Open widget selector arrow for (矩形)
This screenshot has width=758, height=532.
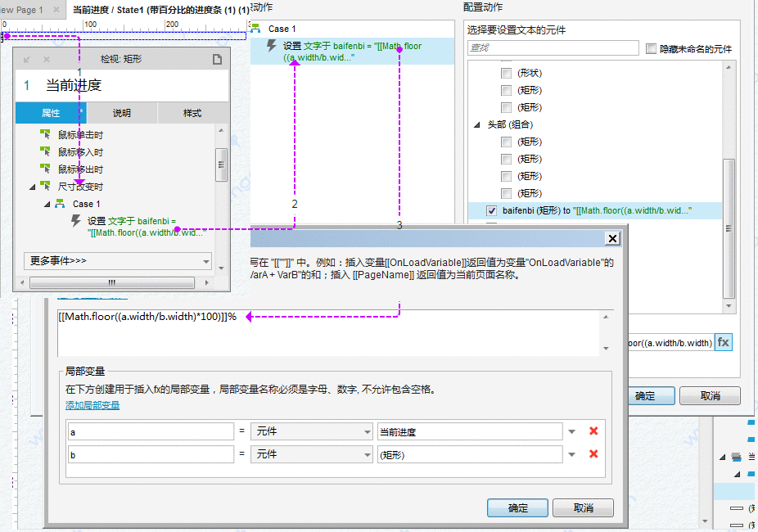pos(572,454)
